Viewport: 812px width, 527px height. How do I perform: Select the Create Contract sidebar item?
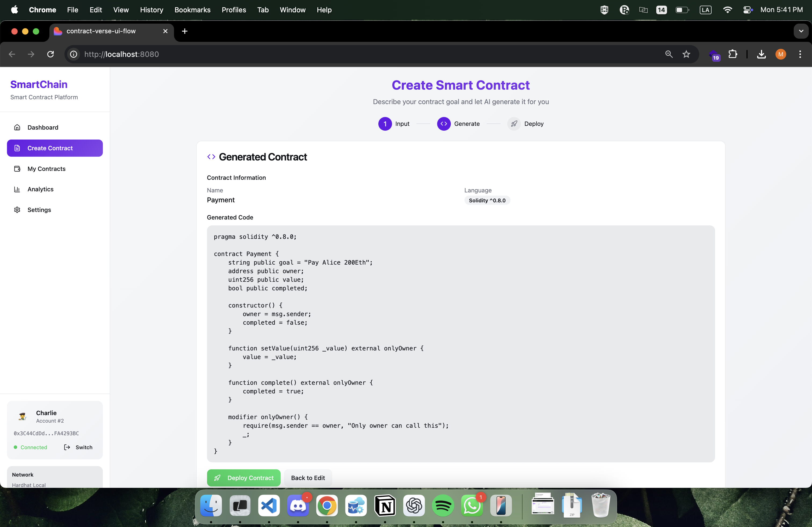55,148
